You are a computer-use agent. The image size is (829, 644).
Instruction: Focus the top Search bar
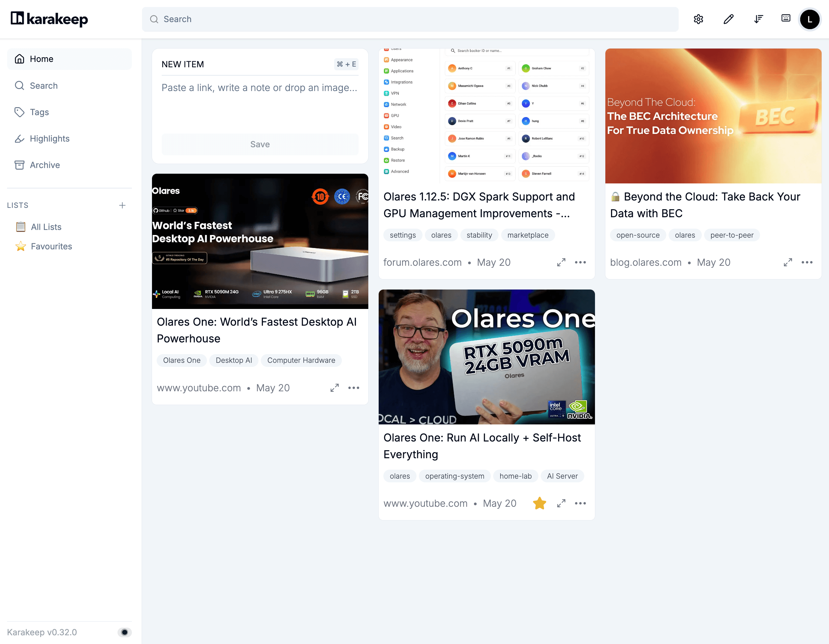[410, 19]
